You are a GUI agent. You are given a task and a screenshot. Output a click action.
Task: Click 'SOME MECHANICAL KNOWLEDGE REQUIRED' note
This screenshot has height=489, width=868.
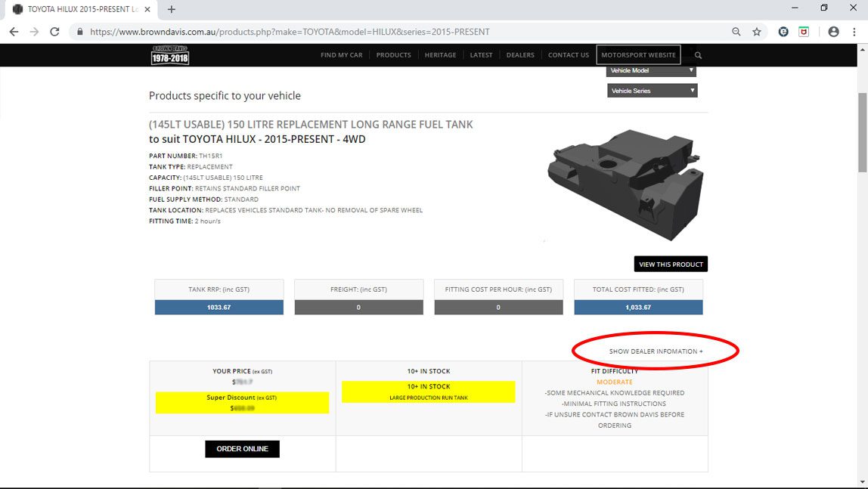pyautogui.click(x=615, y=393)
